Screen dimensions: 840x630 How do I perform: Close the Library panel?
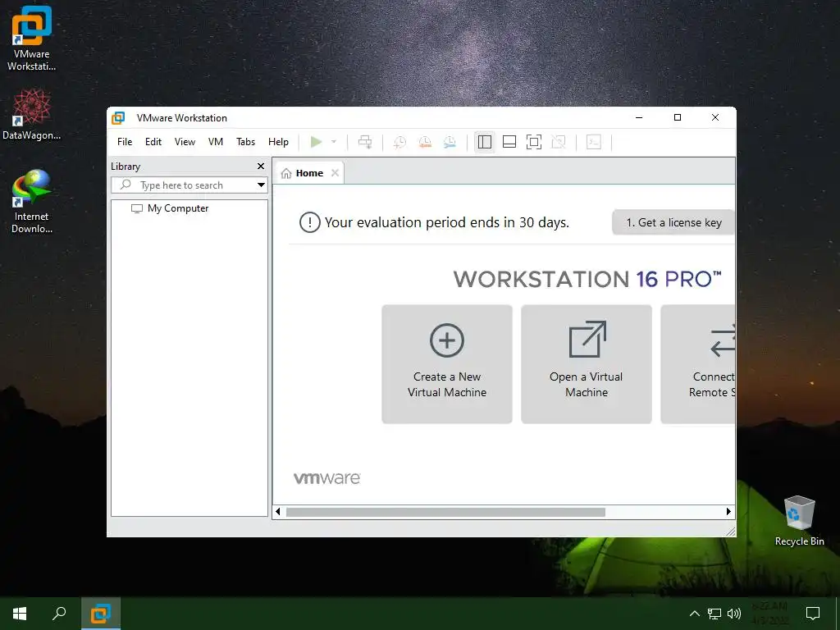pos(261,166)
